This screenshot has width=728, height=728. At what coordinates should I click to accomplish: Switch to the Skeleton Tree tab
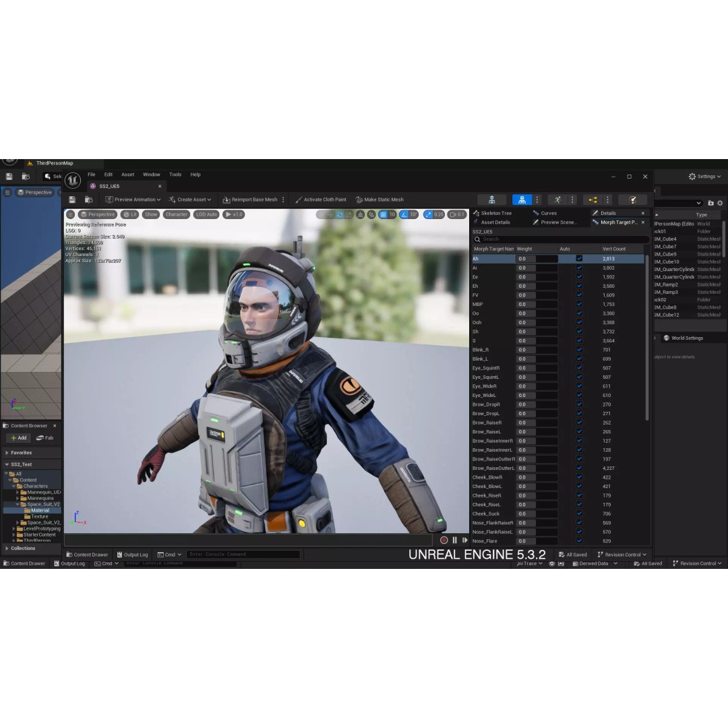coord(492,213)
